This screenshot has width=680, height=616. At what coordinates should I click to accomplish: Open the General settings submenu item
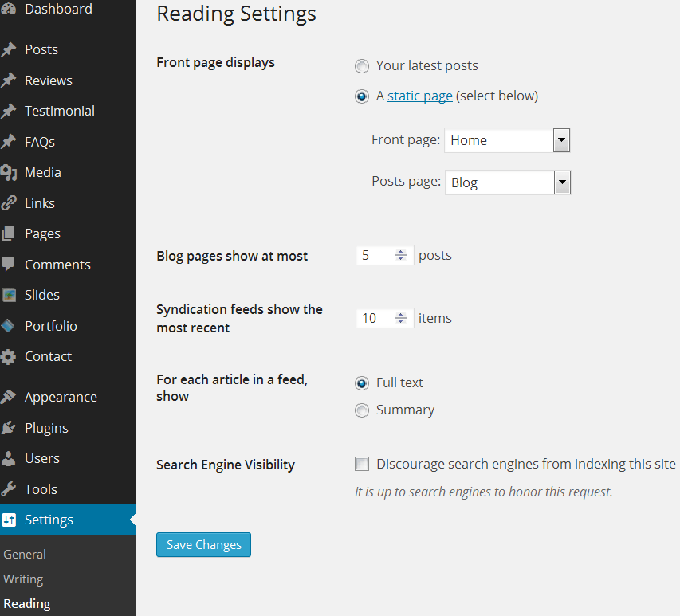coord(25,555)
